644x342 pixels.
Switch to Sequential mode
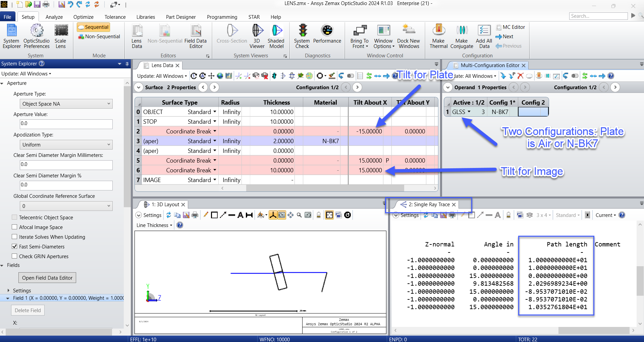[x=93, y=27]
